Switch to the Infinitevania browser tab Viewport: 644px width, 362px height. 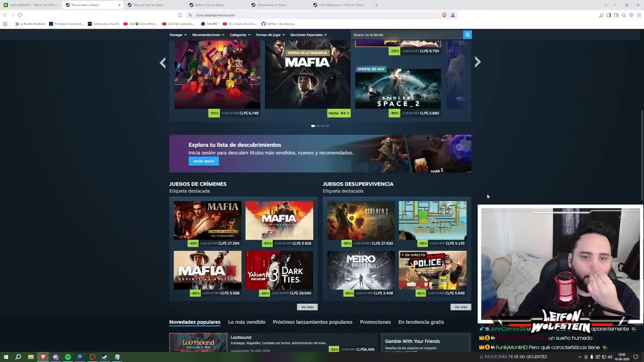[278, 5]
